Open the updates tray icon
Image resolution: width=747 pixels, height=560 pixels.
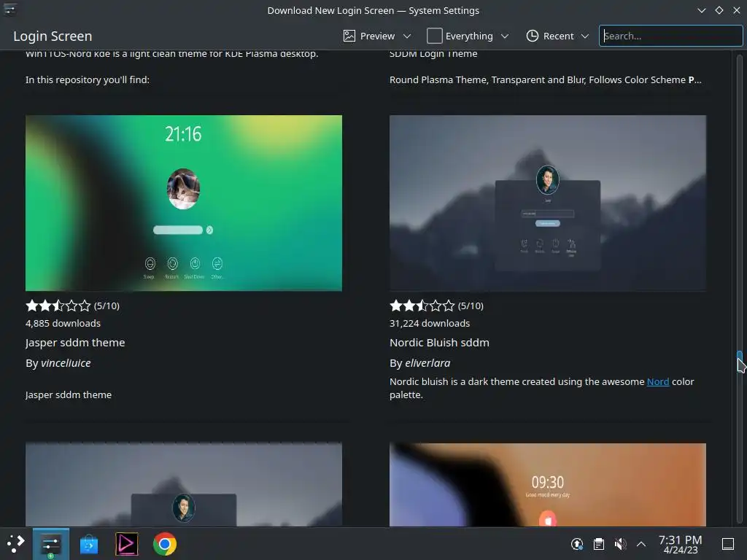point(577,544)
